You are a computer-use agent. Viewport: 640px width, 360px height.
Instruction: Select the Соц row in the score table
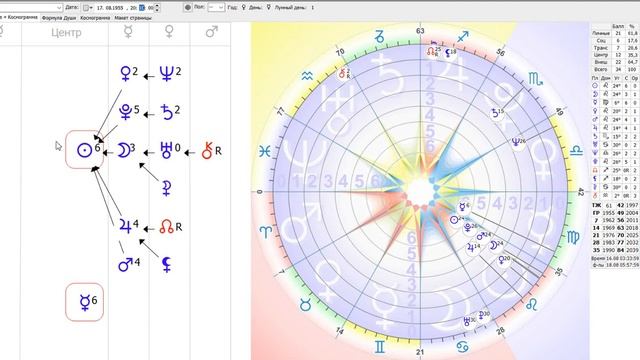pyautogui.click(x=615, y=41)
